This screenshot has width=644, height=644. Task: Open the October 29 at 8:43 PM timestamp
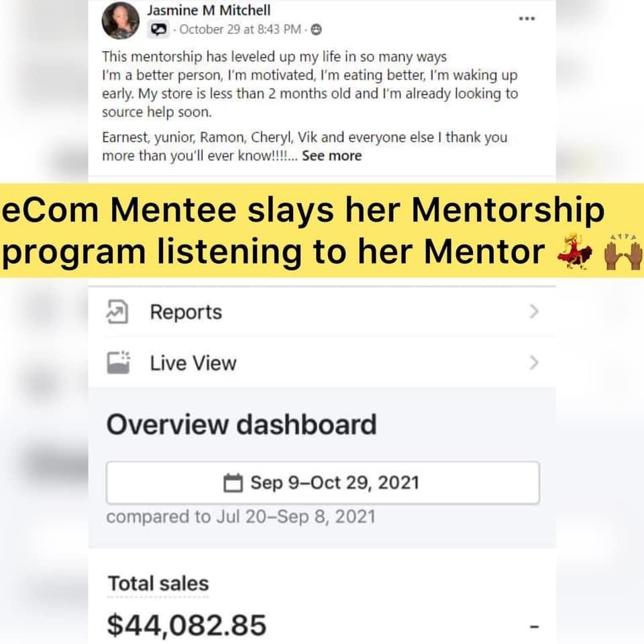coord(240,30)
